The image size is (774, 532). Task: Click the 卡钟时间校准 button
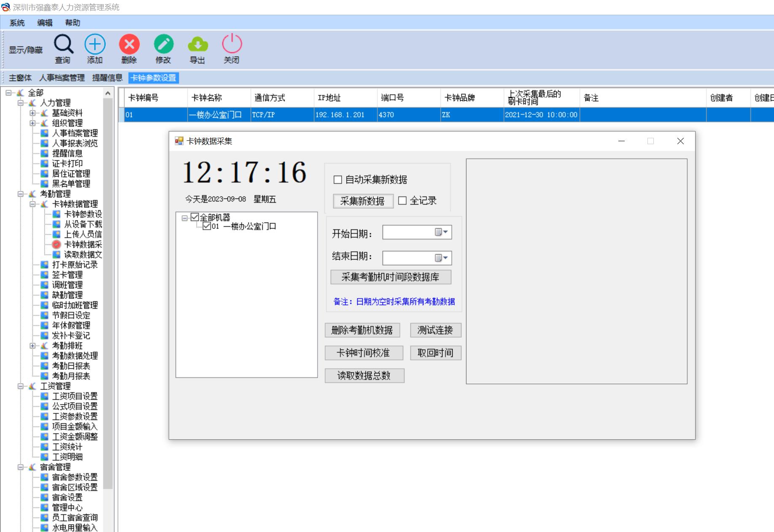[x=364, y=353]
